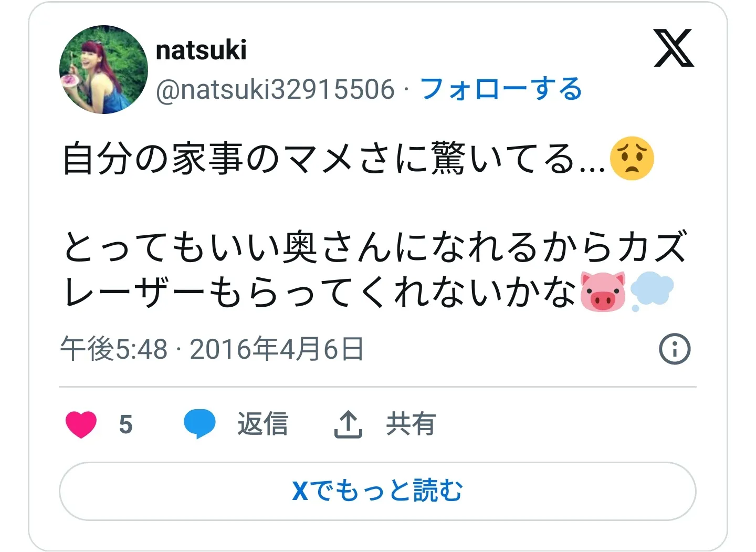Click the natsuki display name

[x=201, y=50]
